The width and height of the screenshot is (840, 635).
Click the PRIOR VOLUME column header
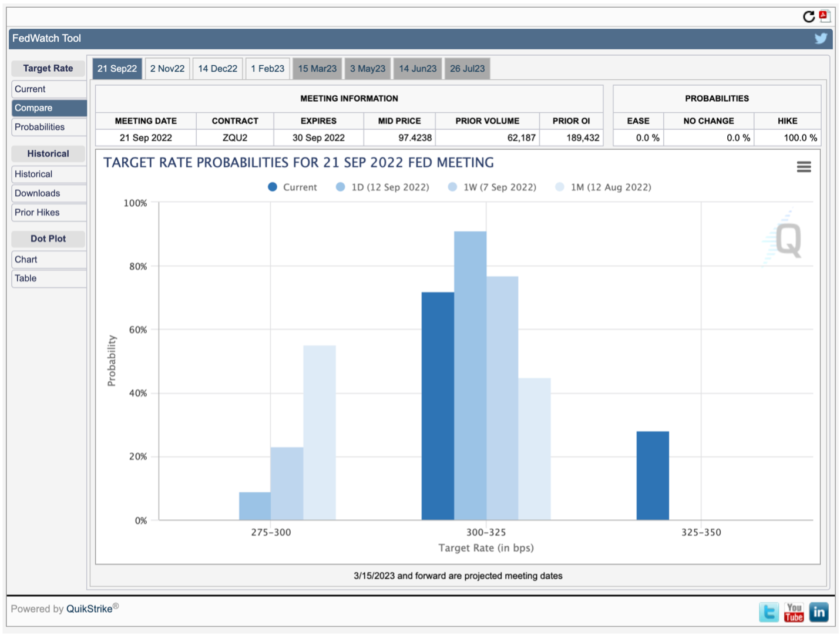coord(488,121)
